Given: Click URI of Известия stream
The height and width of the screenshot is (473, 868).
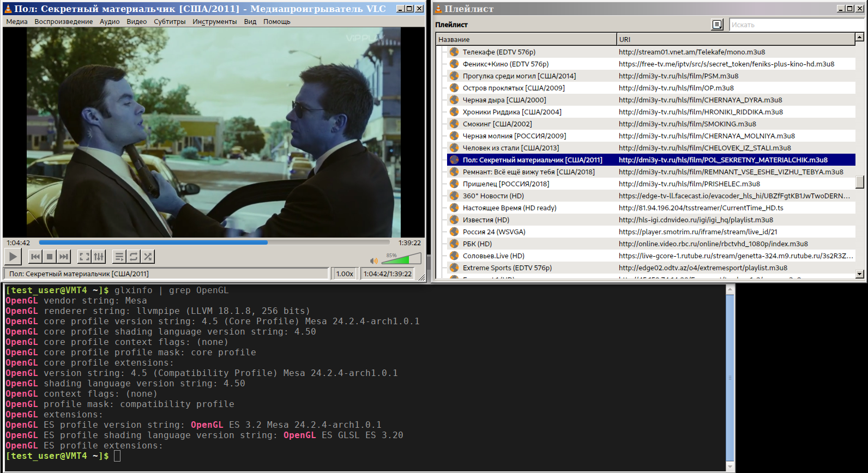Looking at the screenshot, I should [696, 220].
